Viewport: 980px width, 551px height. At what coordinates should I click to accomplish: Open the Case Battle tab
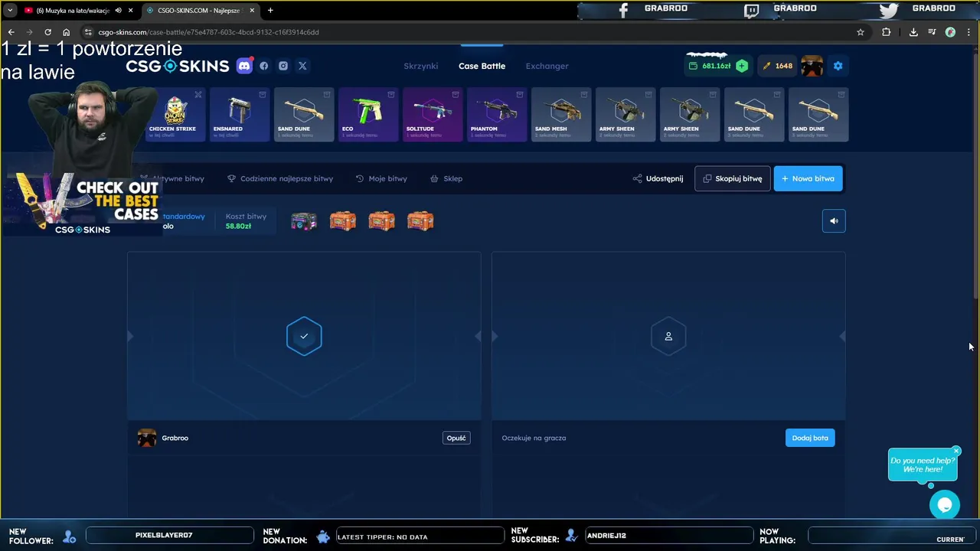(482, 66)
